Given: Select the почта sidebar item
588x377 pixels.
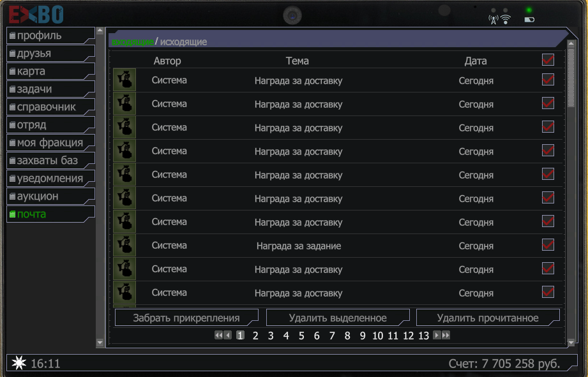Looking at the screenshot, I should coord(50,214).
